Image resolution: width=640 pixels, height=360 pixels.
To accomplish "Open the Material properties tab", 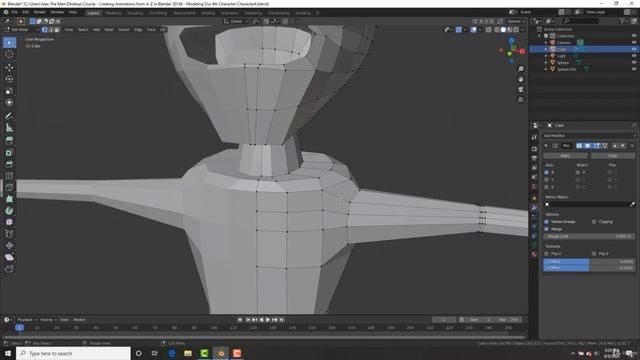I will 534,254.
